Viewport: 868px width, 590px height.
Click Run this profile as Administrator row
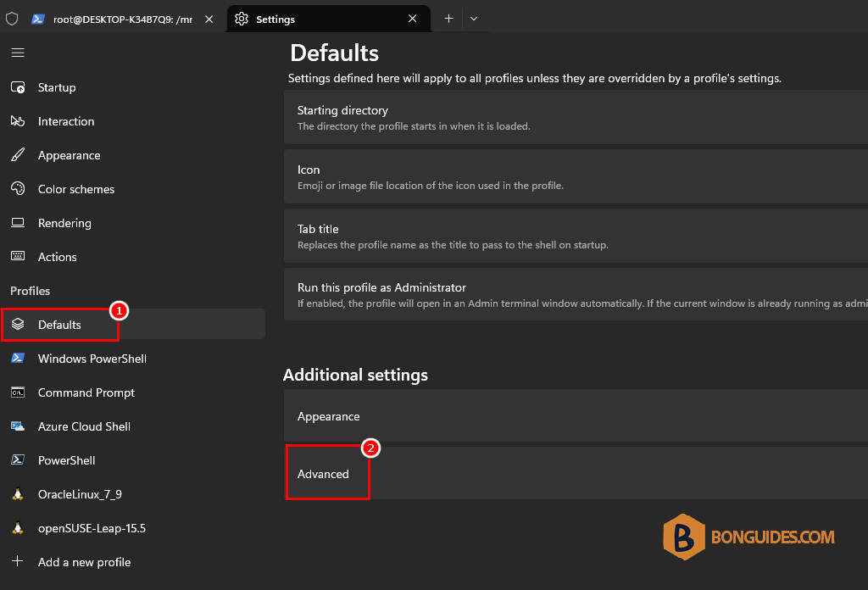576,294
